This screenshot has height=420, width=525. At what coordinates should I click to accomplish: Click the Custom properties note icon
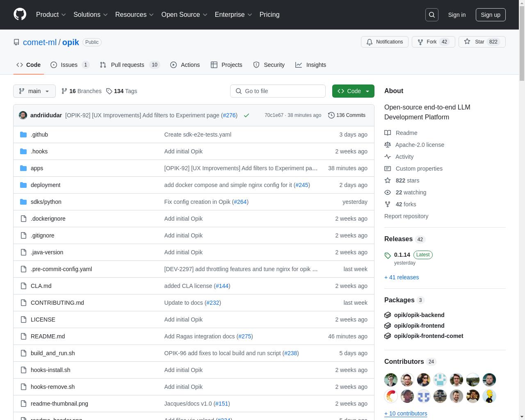click(388, 169)
